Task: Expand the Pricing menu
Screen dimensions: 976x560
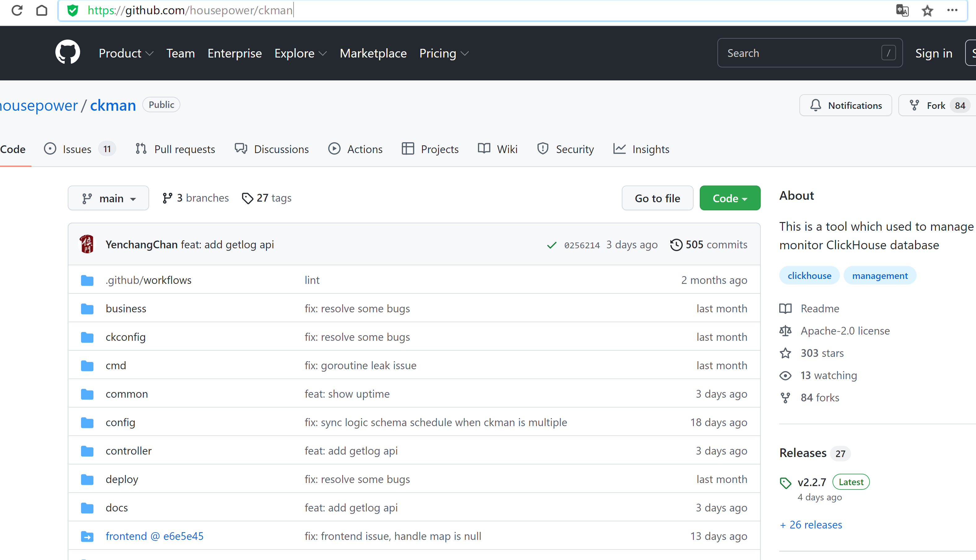Action: click(444, 53)
